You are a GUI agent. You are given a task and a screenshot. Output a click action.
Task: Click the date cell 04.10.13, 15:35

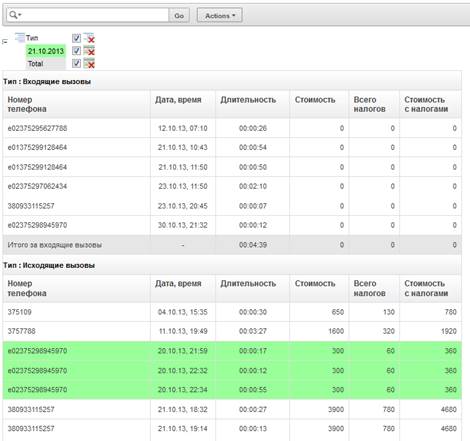183,312
